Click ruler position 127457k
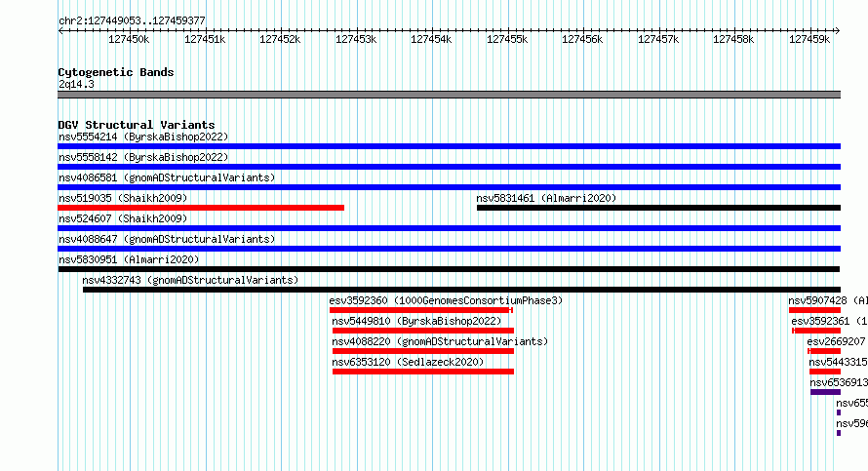 coord(658,39)
